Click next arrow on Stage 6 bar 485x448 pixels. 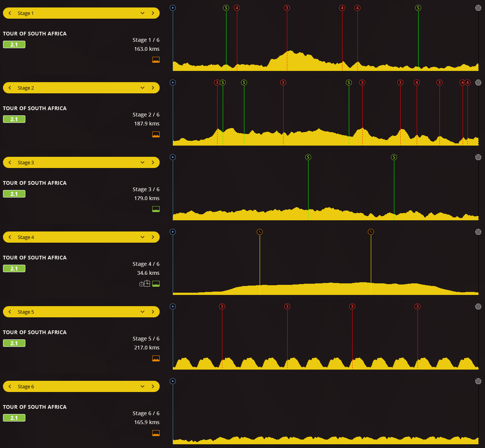(x=153, y=386)
